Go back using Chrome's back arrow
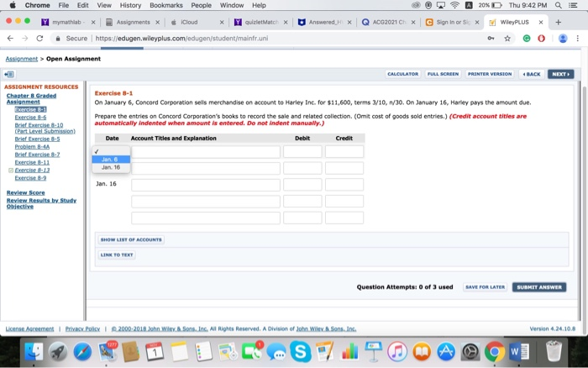 10,39
